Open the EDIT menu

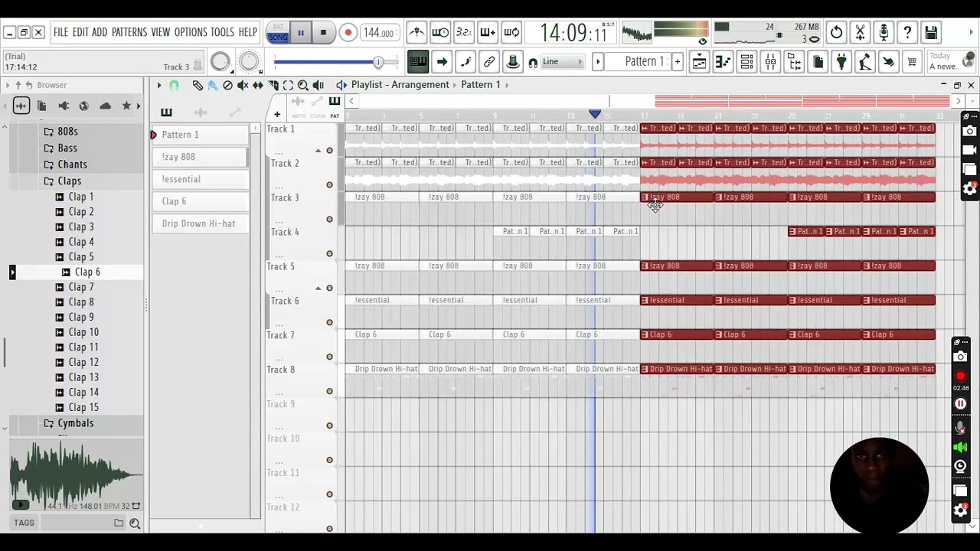(80, 32)
